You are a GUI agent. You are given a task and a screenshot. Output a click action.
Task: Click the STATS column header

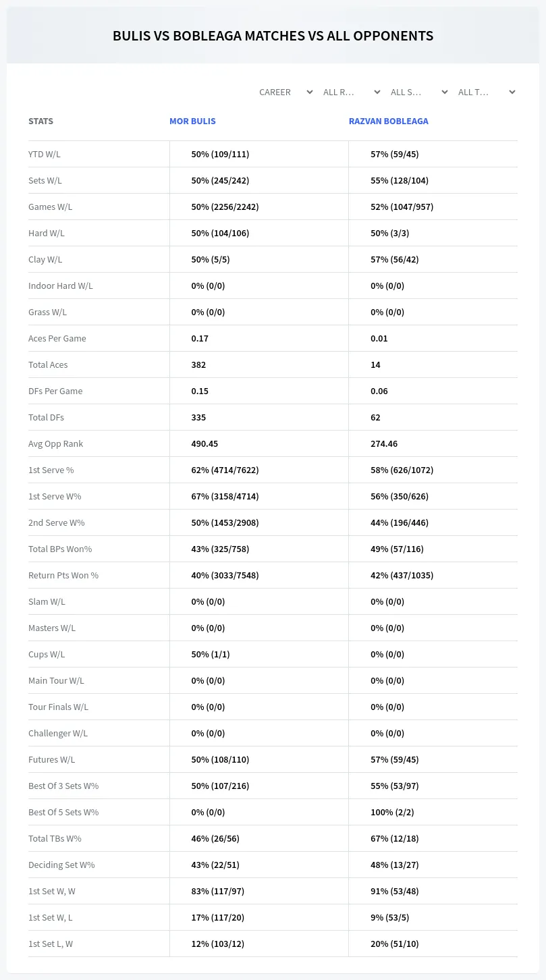[x=40, y=121]
